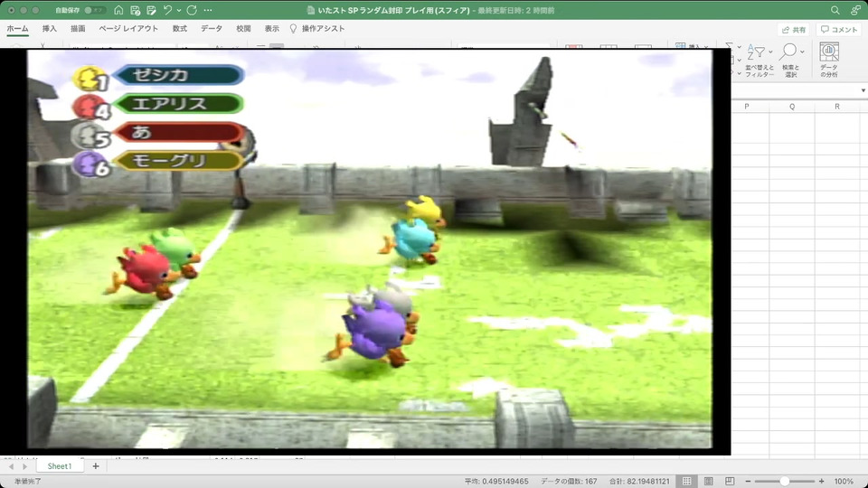Image resolution: width=868 pixels, height=488 pixels.
Task: Click the Undo arrow icon
Action: coord(168,10)
